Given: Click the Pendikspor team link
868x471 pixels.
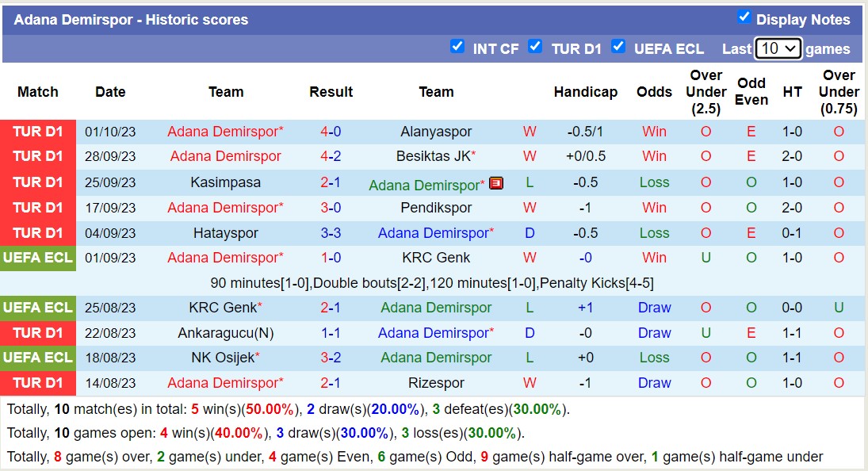Looking at the screenshot, I should (436, 207).
